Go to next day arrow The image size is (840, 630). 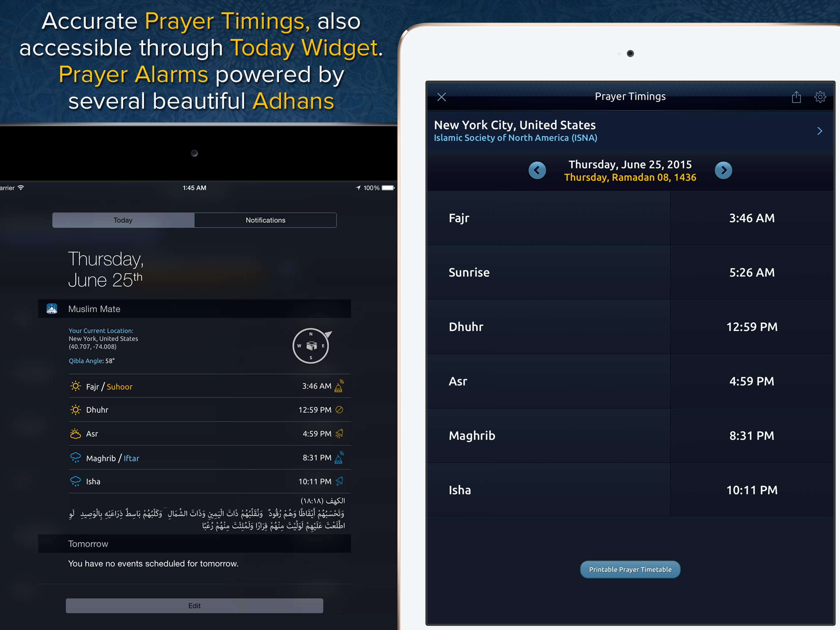[723, 170]
